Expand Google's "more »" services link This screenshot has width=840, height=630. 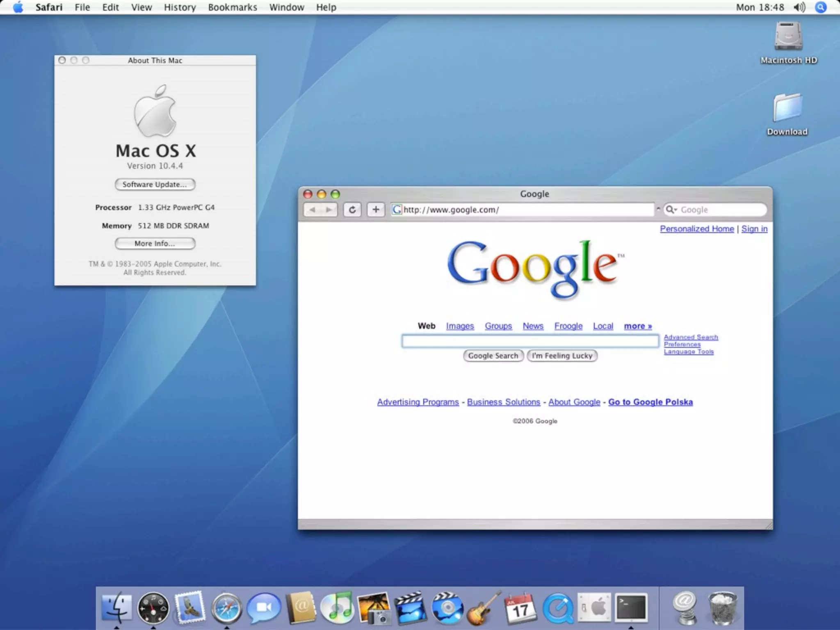pyautogui.click(x=638, y=326)
